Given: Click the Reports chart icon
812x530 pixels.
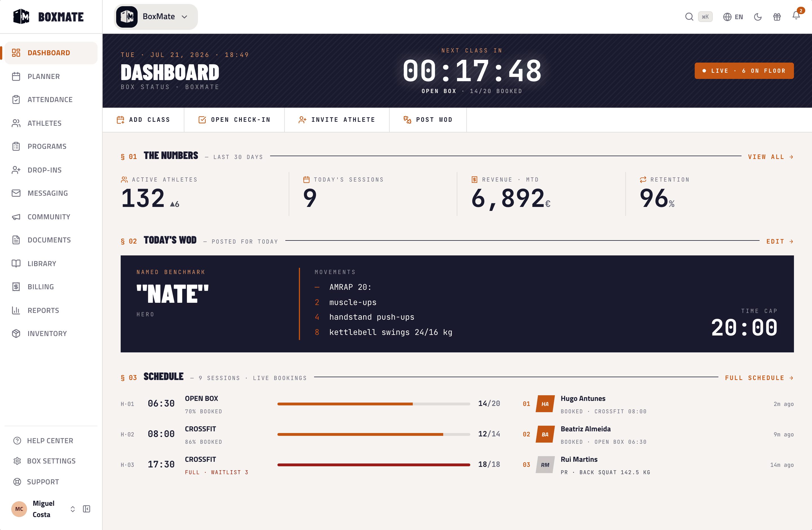Looking at the screenshot, I should (16, 310).
